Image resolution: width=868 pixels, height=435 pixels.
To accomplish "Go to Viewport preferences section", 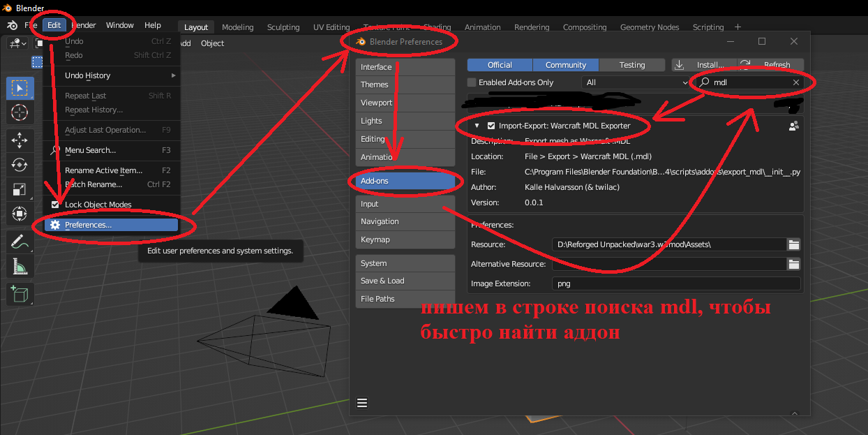I will click(x=405, y=103).
